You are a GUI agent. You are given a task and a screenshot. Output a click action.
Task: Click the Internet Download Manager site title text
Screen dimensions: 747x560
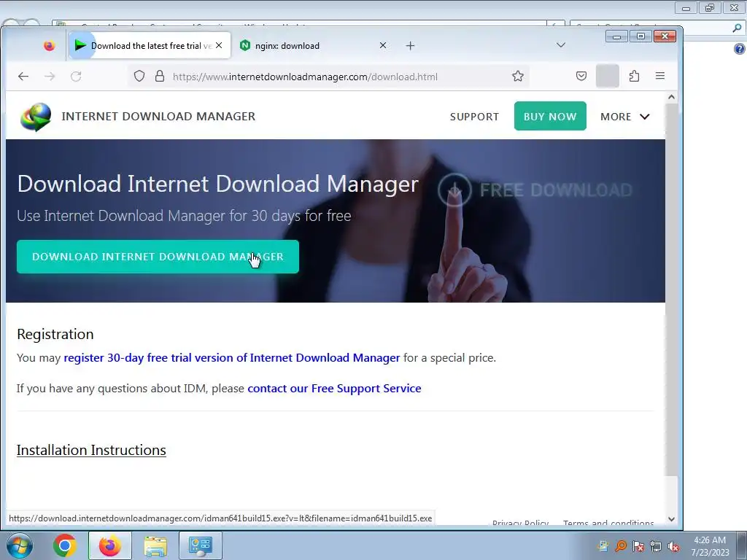[x=158, y=117]
